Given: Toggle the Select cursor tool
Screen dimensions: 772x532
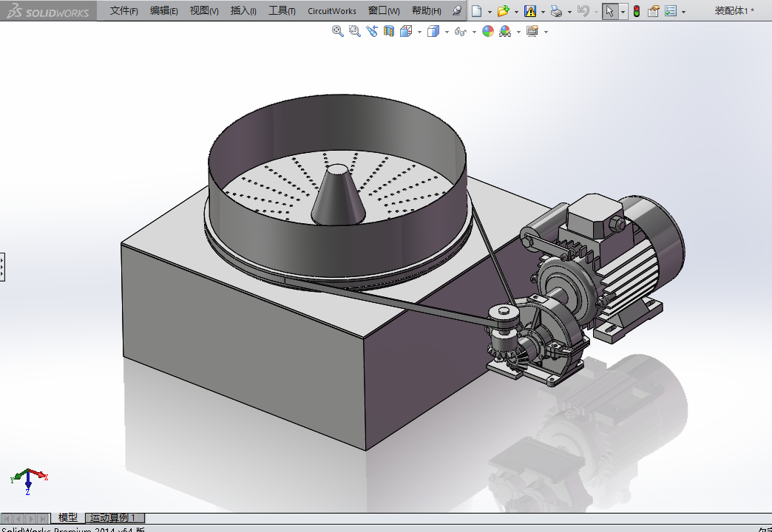Looking at the screenshot, I should coord(609,11).
